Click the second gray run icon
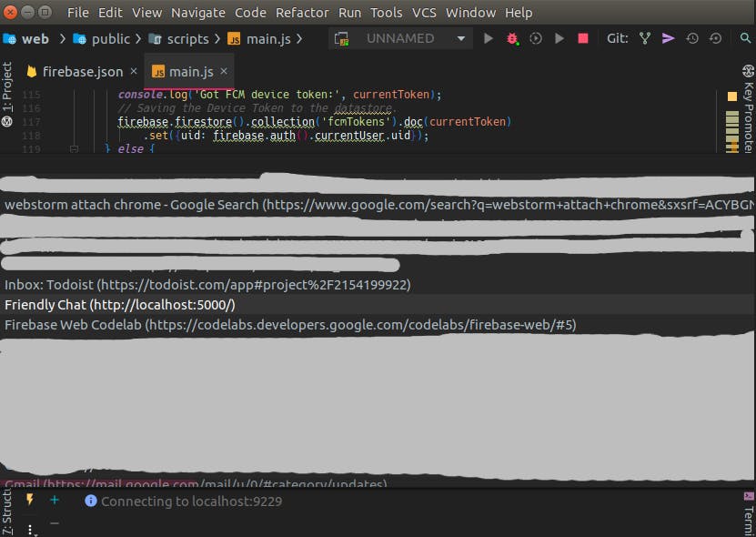756x537 pixels. pos(559,38)
